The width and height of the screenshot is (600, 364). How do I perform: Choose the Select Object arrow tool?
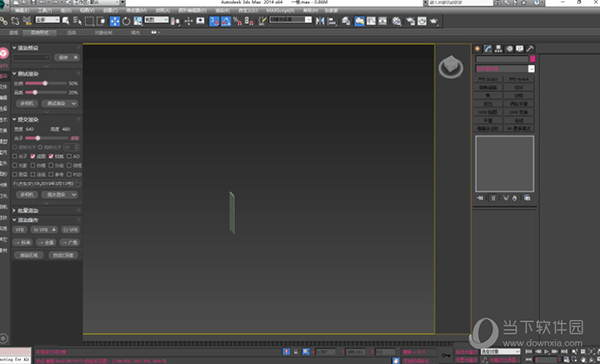(x=66, y=21)
